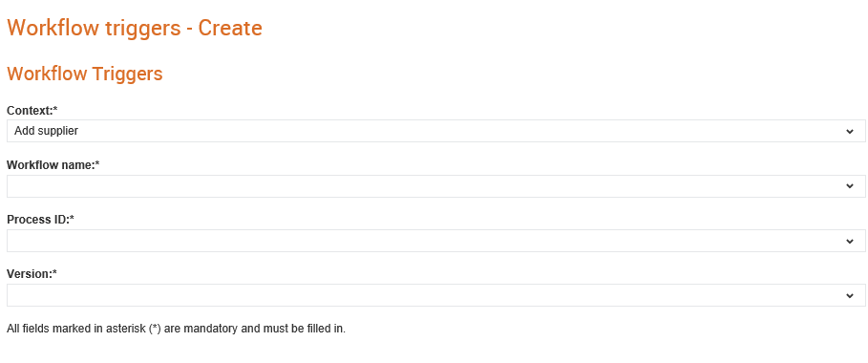This screenshot has height=363, width=868.
Task: Expand the Version dropdown list
Action: pyautogui.click(x=435, y=295)
